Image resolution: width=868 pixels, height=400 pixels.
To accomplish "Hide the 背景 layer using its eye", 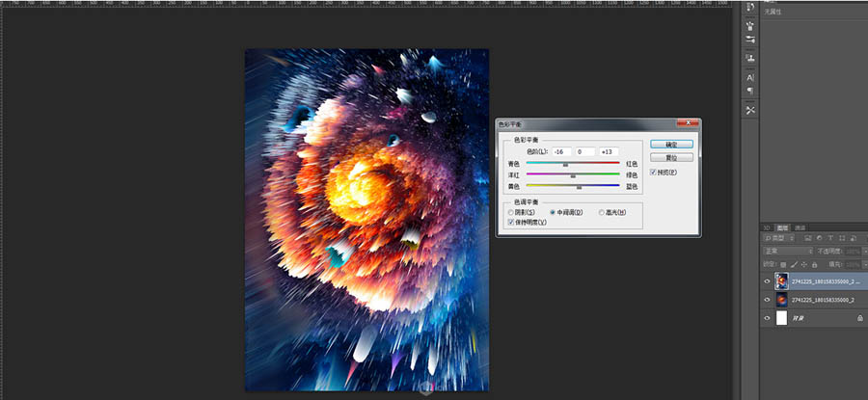I will coord(768,317).
